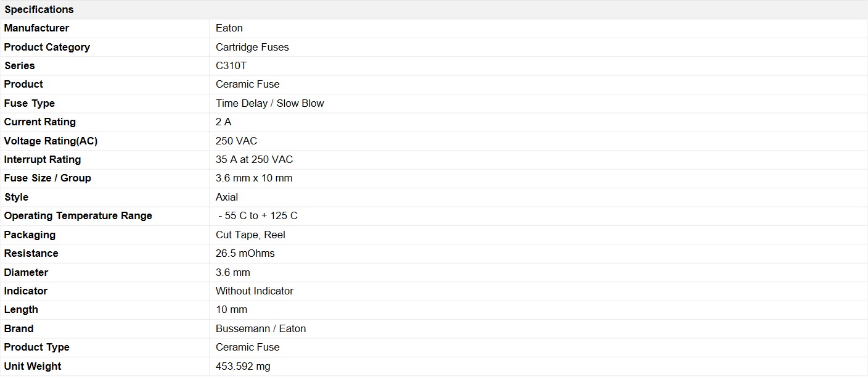Select the Series label
Image resolution: width=868 pixels, height=379 pixels.
(20, 65)
